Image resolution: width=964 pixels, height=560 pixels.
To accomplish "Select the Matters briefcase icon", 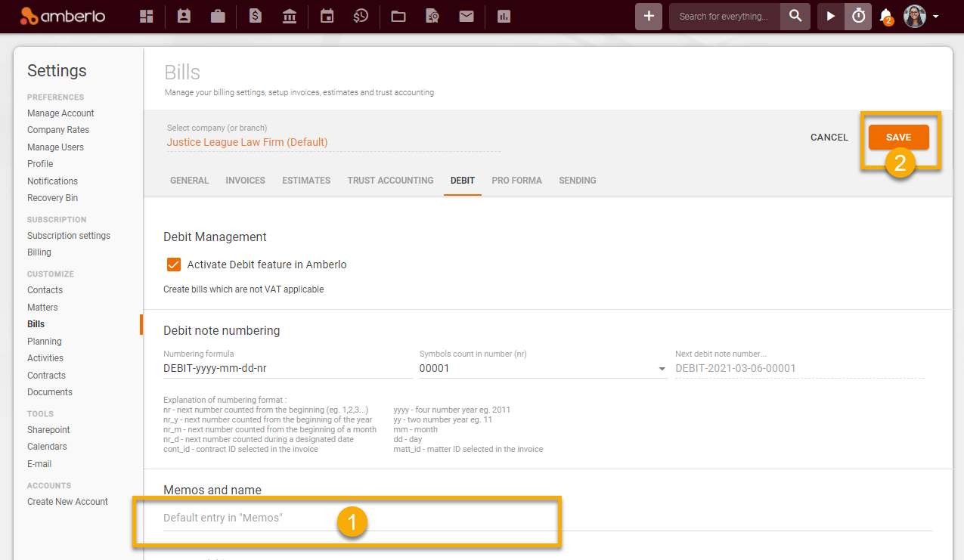I will (x=218, y=16).
